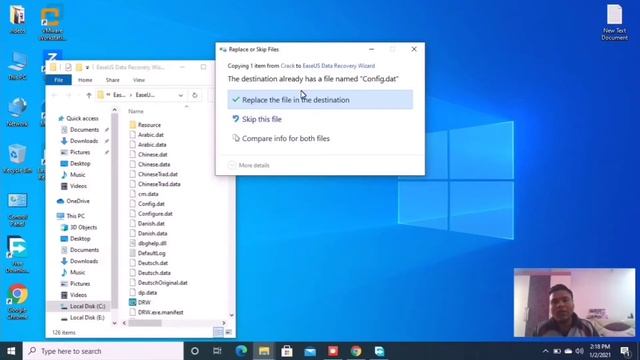
Task: Open File Explorer from the taskbar
Action: (x=264, y=351)
